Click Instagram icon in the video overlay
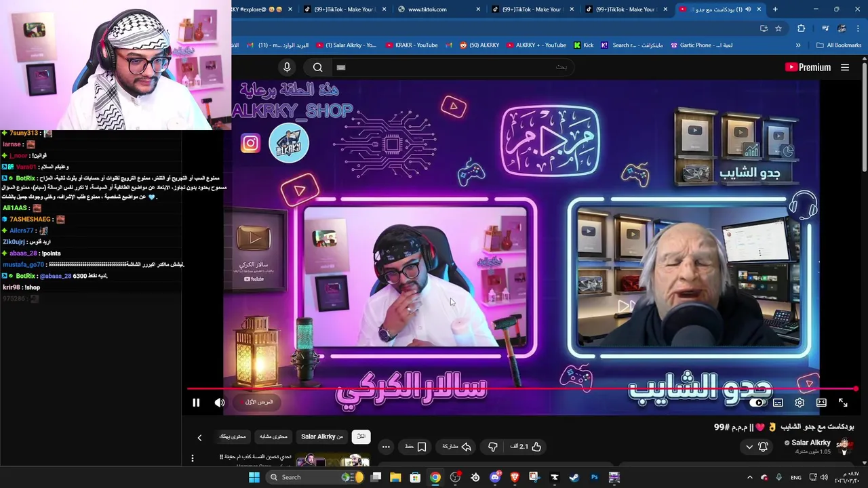 coord(250,144)
